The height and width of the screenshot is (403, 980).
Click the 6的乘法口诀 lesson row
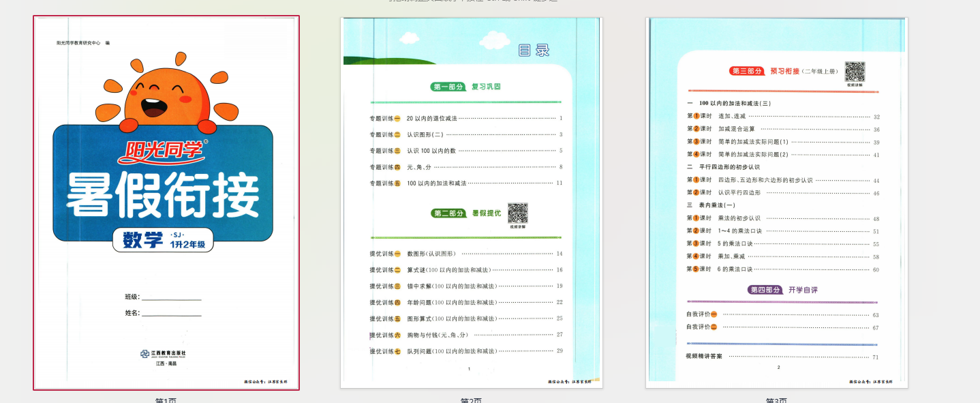783,269
